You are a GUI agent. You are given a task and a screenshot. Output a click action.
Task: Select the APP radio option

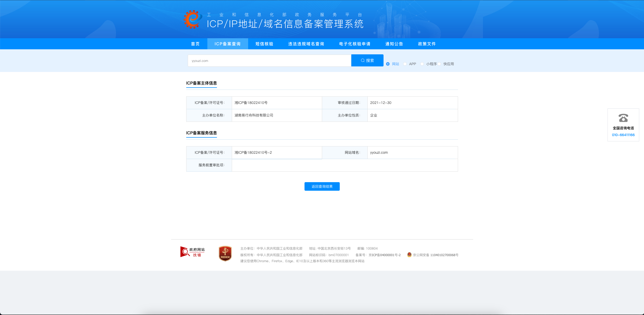[405, 64]
